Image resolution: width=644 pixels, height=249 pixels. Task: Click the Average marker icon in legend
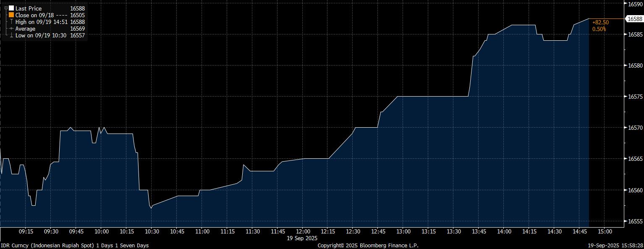click(11, 29)
